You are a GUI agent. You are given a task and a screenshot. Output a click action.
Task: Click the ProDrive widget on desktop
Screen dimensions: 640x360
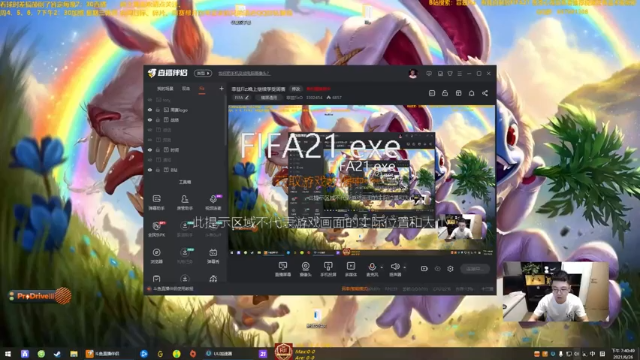coord(40,296)
